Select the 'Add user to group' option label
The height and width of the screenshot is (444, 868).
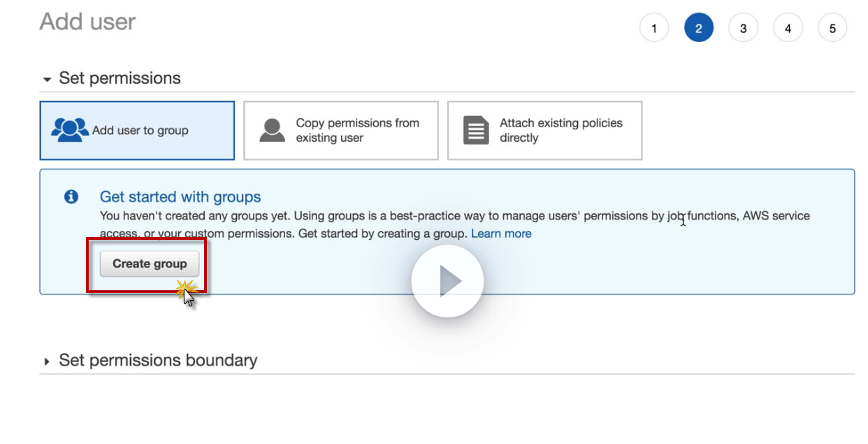click(140, 131)
